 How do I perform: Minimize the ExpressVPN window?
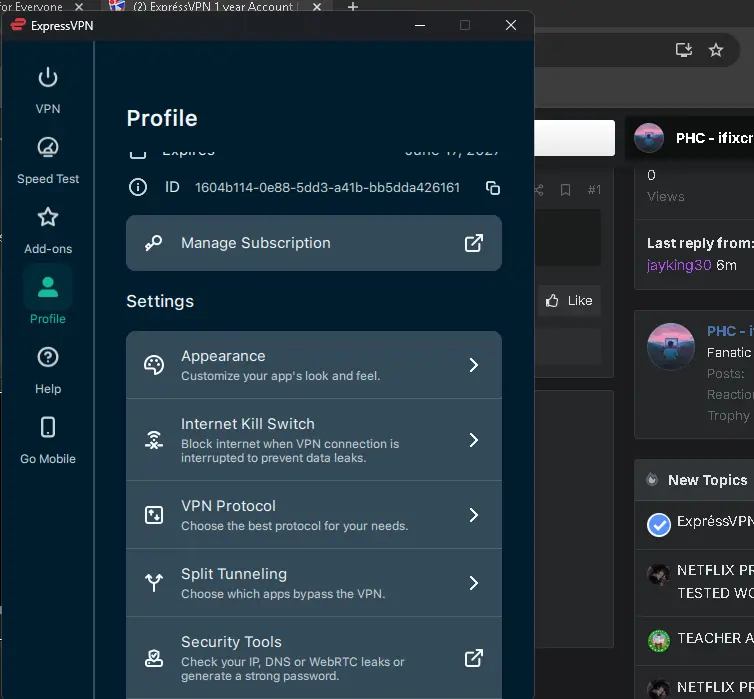(x=420, y=25)
